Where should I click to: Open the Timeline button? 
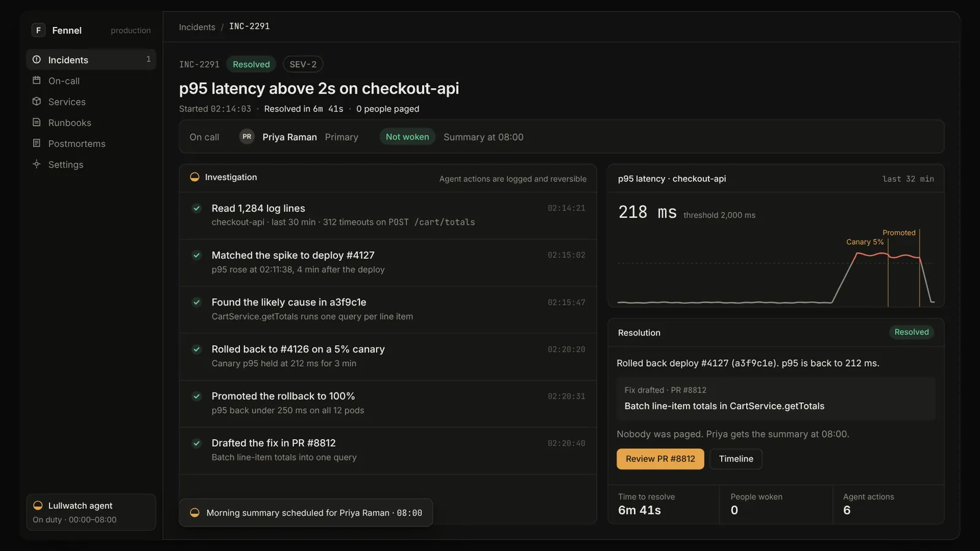736,459
